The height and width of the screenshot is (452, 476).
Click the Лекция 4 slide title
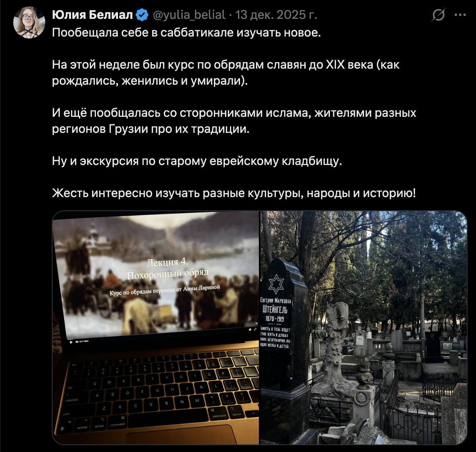pyautogui.click(x=168, y=262)
